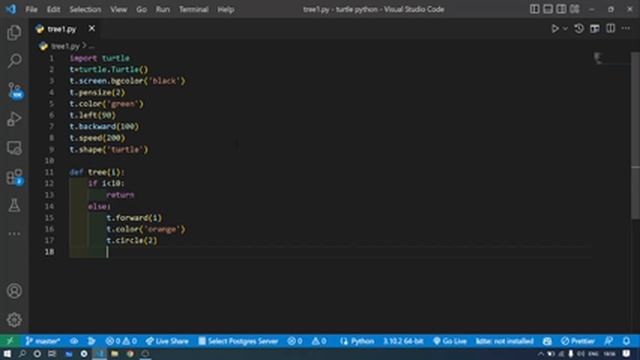Click Select Postgres Server

tap(238, 341)
